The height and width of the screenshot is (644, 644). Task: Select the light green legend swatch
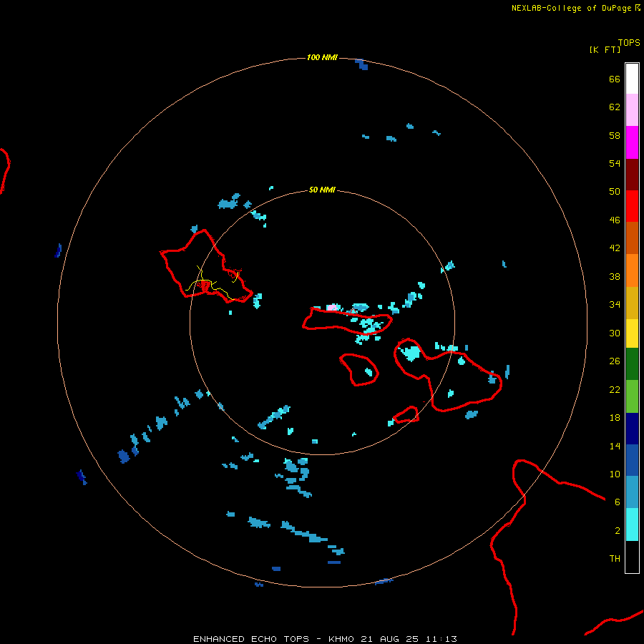point(632,396)
